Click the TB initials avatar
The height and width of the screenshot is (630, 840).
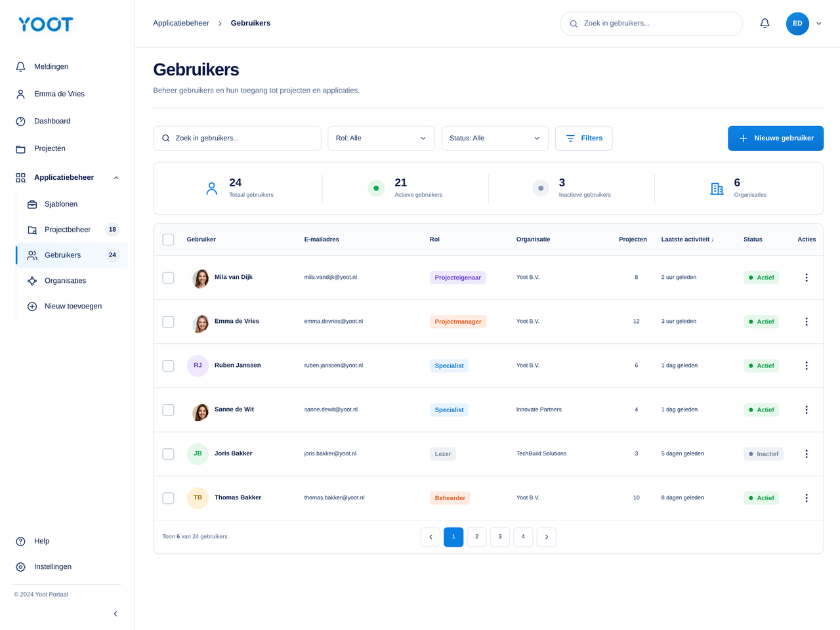coord(198,497)
